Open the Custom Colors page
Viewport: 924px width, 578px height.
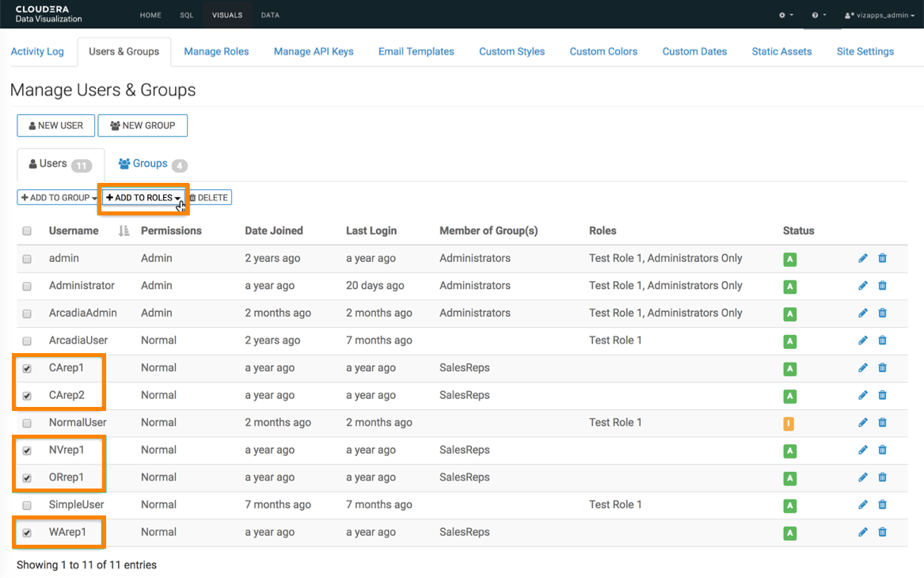tap(603, 51)
